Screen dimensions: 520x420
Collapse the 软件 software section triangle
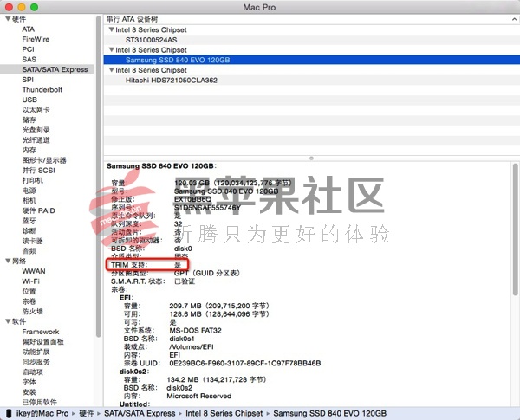point(8,321)
